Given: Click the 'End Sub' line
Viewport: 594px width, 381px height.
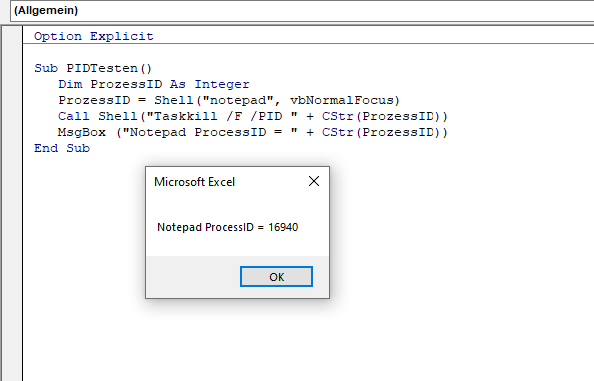Looking at the screenshot, I should pos(62,148).
